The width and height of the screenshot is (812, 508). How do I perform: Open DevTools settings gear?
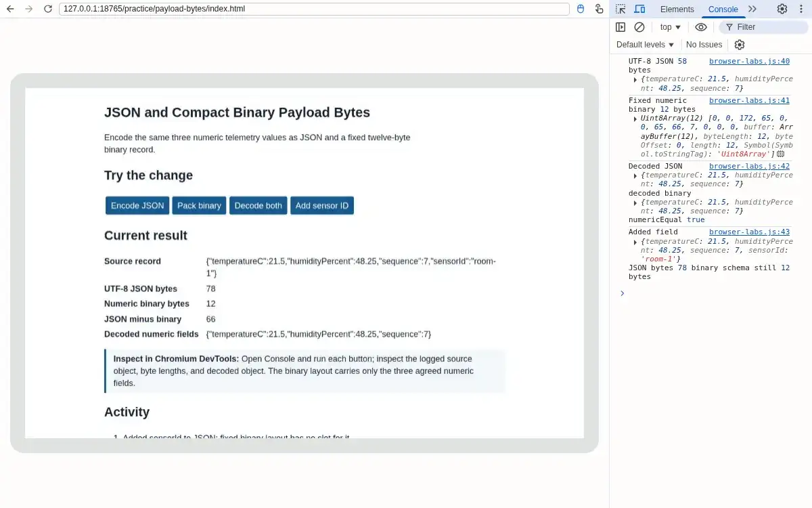click(x=782, y=9)
